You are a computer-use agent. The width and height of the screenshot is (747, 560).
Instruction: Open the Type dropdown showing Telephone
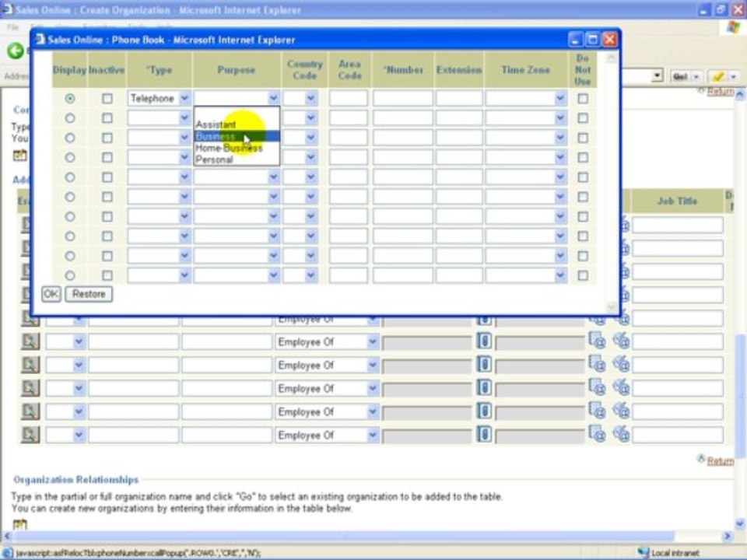[159, 99]
